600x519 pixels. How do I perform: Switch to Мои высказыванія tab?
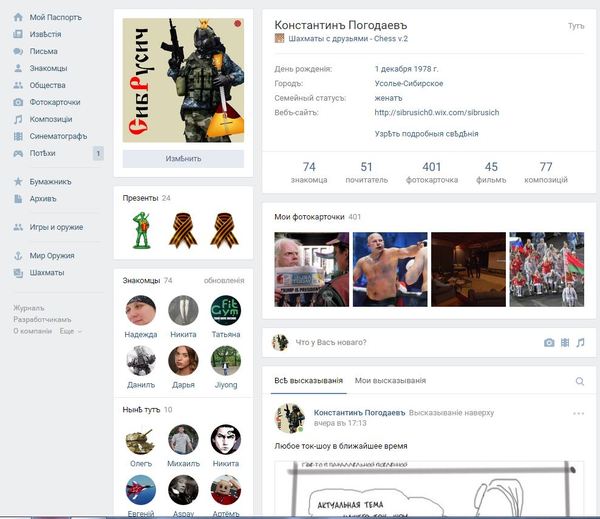390,381
